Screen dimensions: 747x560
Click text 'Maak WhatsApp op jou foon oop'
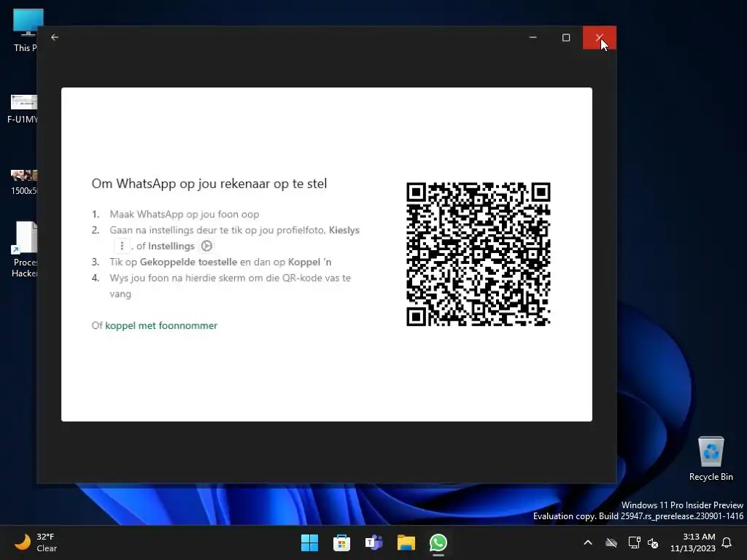pos(185,214)
